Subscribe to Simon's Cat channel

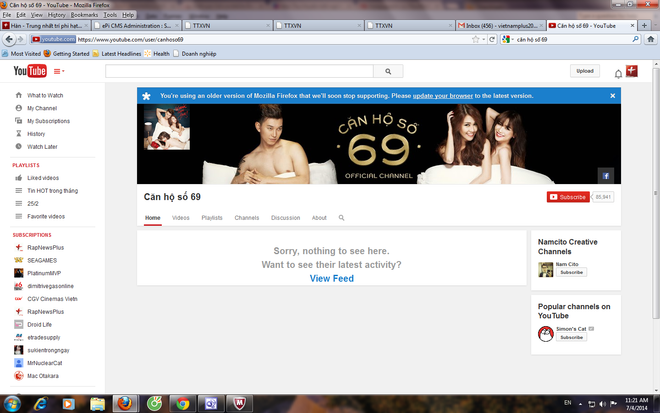point(572,337)
